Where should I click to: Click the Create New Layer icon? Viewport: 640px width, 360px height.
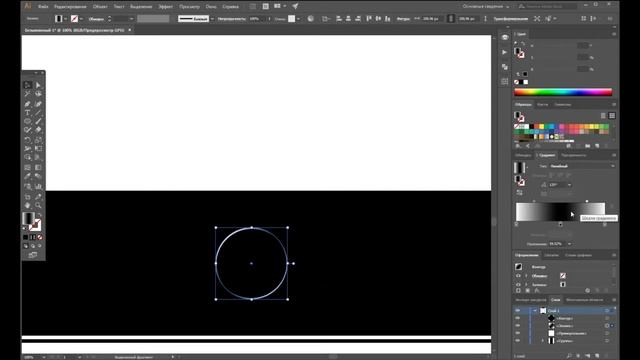(597, 356)
